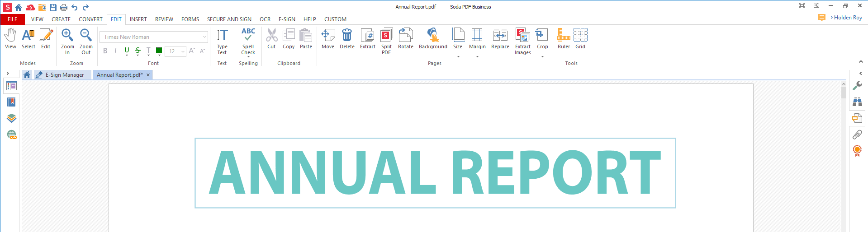868x232 pixels.
Task: Choose the Type Text tool
Action: click(222, 42)
